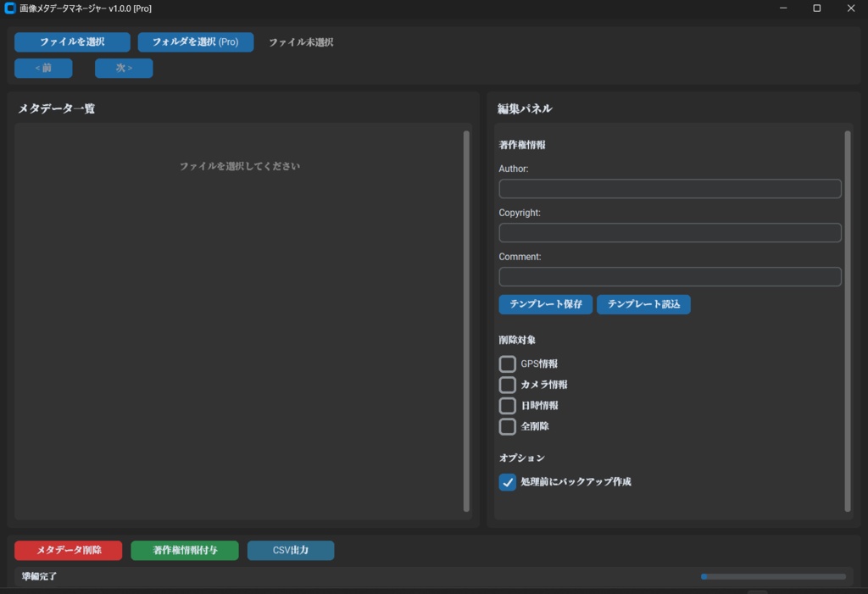Advance to the next image with 次>
Image resolution: width=868 pixels, height=594 pixels.
(124, 68)
